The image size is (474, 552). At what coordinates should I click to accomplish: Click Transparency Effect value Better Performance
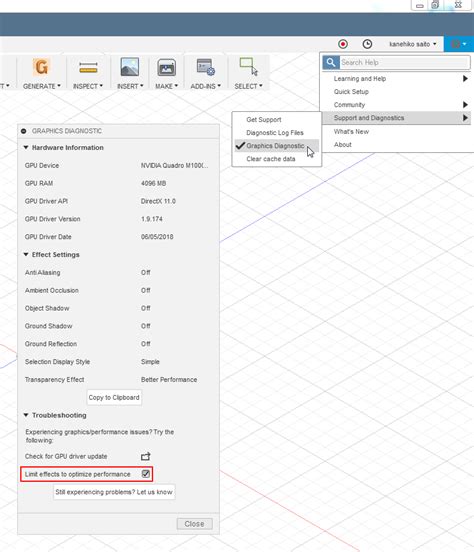click(x=169, y=380)
